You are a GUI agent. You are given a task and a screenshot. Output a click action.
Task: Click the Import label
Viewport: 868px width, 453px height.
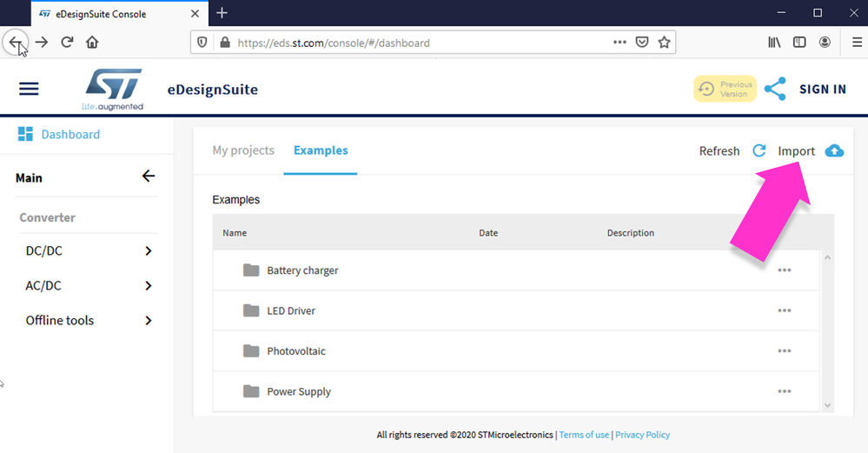[796, 151]
